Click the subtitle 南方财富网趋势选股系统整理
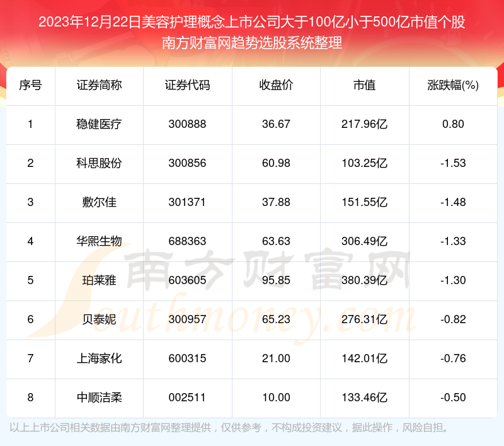The height and width of the screenshot is (446, 504). click(252, 43)
